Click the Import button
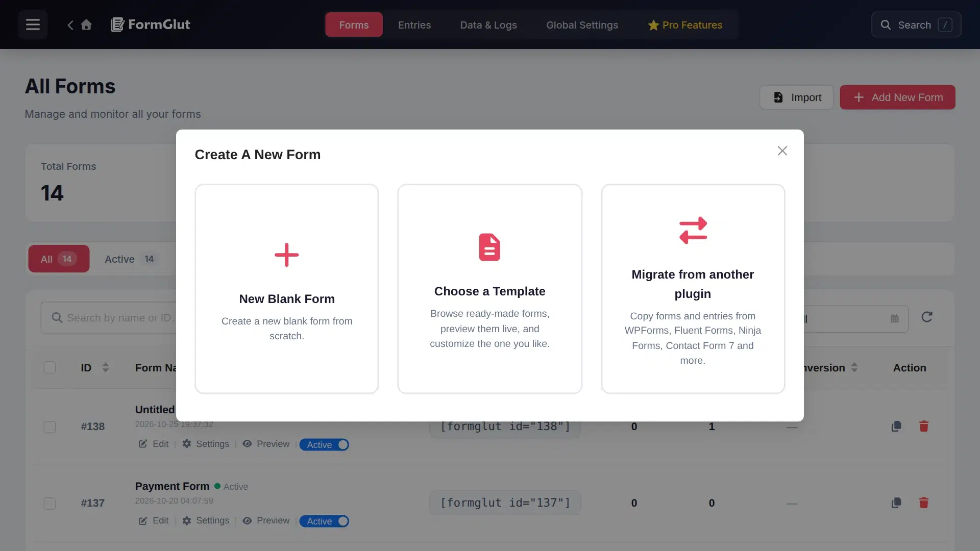Image resolution: width=980 pixels, height=551 pixels. click(796, 97)
